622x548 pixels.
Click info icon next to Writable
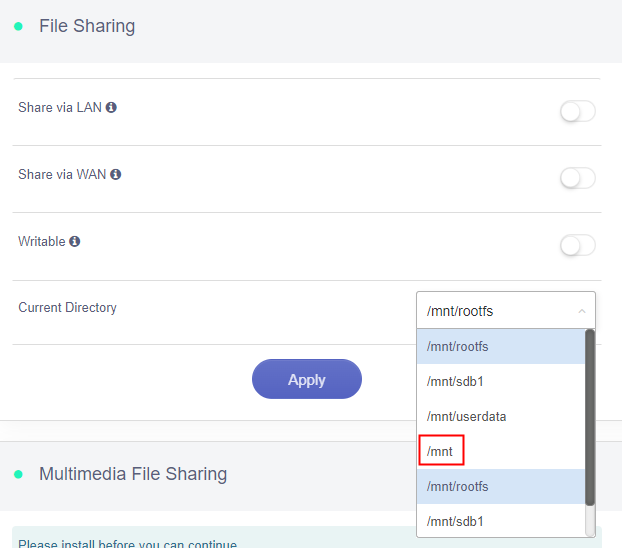point(75,241)
